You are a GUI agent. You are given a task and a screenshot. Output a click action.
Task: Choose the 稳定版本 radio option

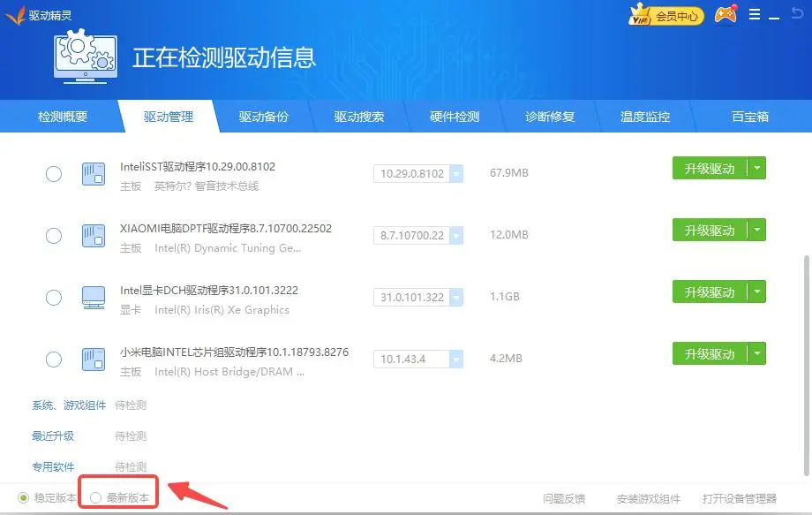click(x=24, y=498)
